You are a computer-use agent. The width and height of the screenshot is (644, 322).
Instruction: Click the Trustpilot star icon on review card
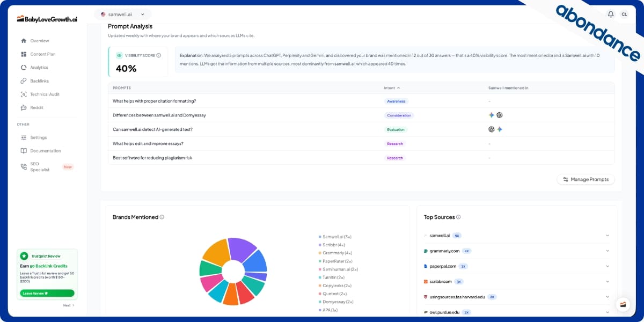24,256
